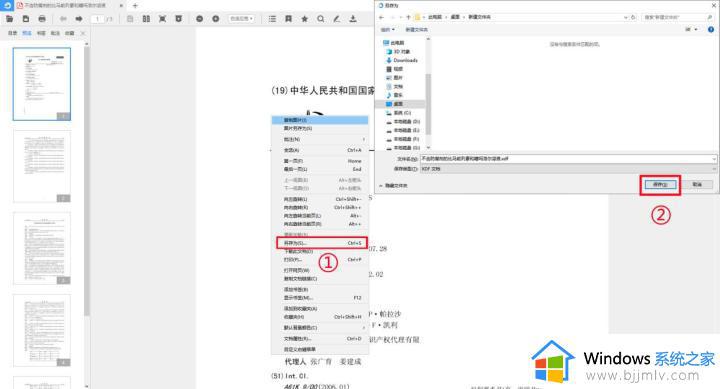Click the pen annotation icon in toolbar

point(337,19)
